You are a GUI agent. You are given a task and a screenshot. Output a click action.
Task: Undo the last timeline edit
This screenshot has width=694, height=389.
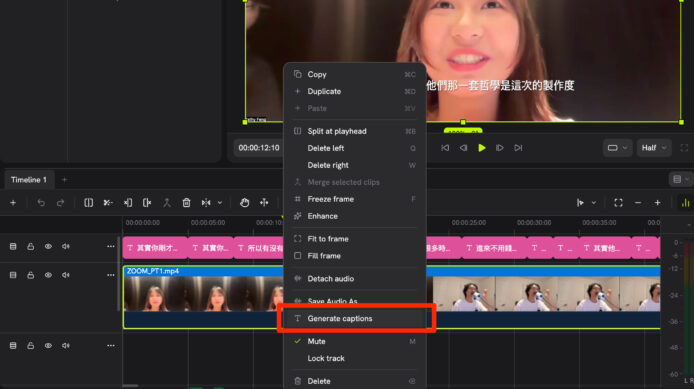point(41,203)
